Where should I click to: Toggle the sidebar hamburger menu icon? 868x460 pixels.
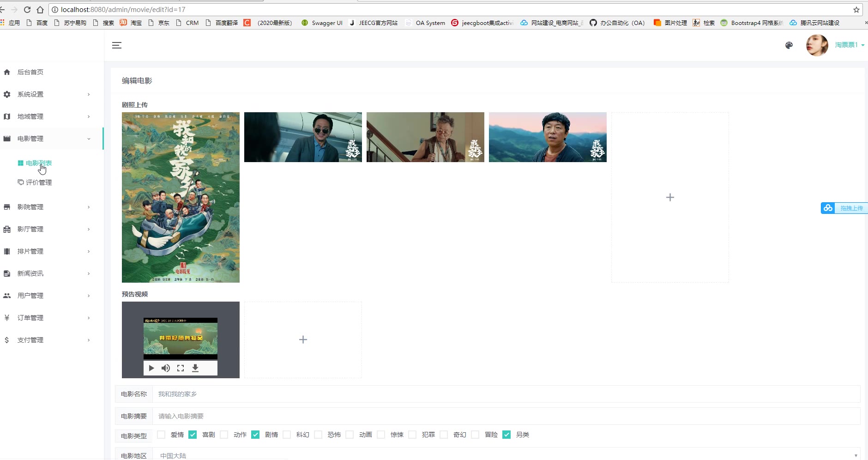click(117, 45)
